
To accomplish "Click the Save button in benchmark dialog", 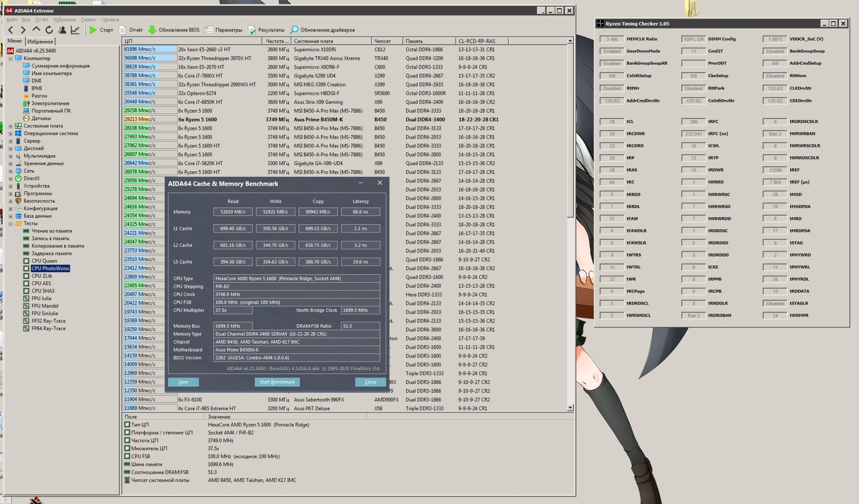I will coord(183,382).
